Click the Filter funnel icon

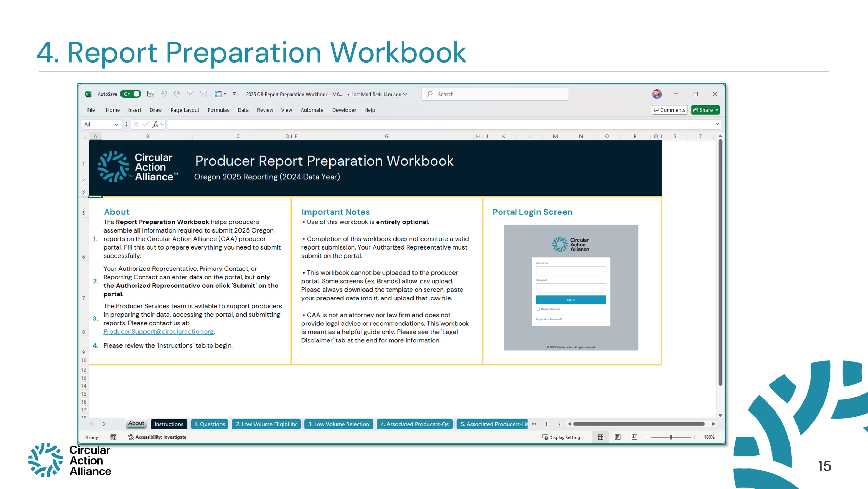[190, 94]
